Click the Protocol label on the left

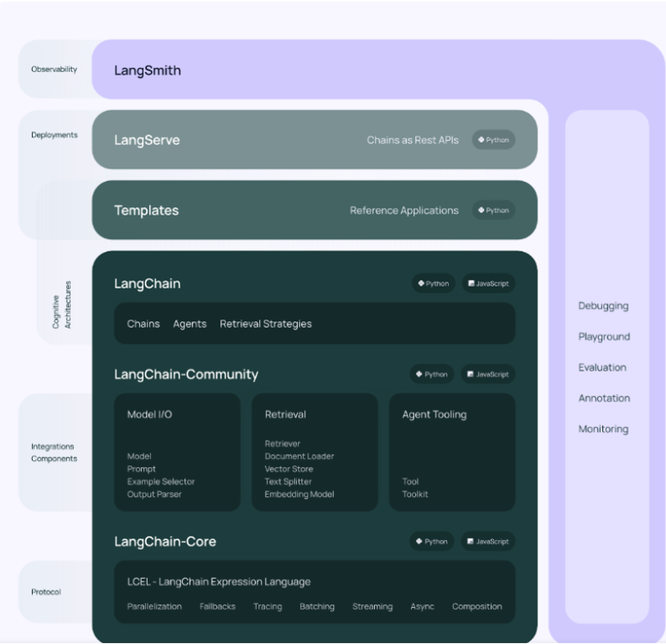pyautogui.click(x=46, y=592)
